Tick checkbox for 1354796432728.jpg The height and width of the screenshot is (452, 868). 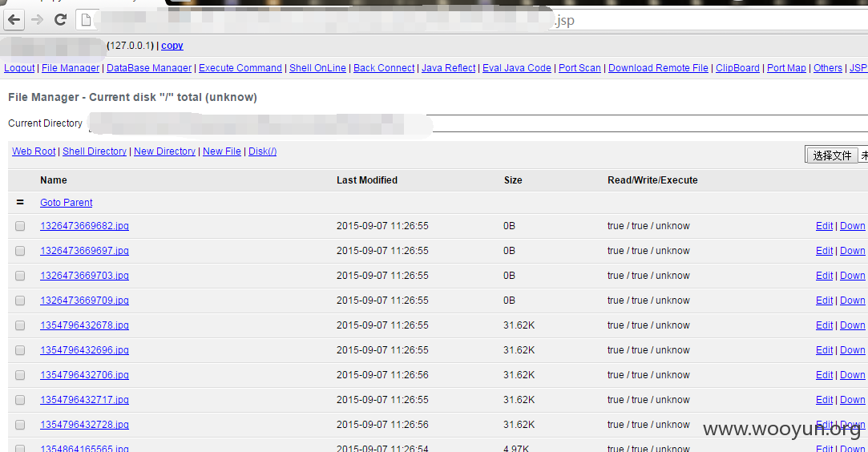(20, 424)
